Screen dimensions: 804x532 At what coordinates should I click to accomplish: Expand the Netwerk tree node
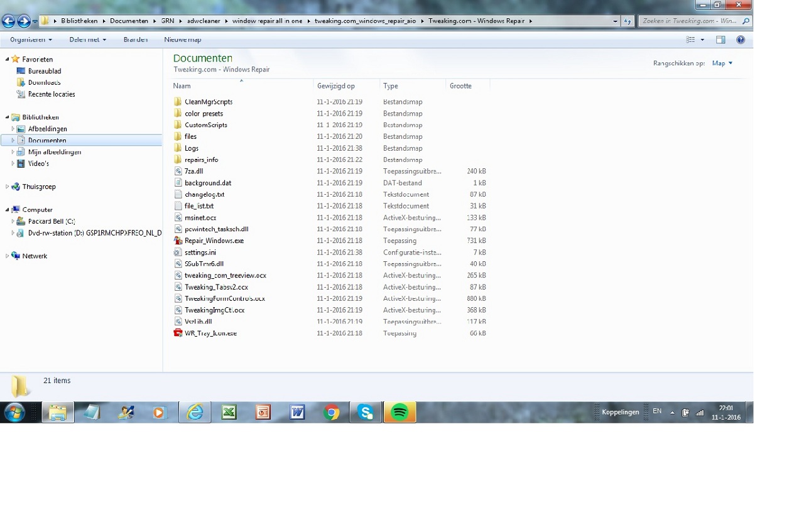(x=7, y=256)
